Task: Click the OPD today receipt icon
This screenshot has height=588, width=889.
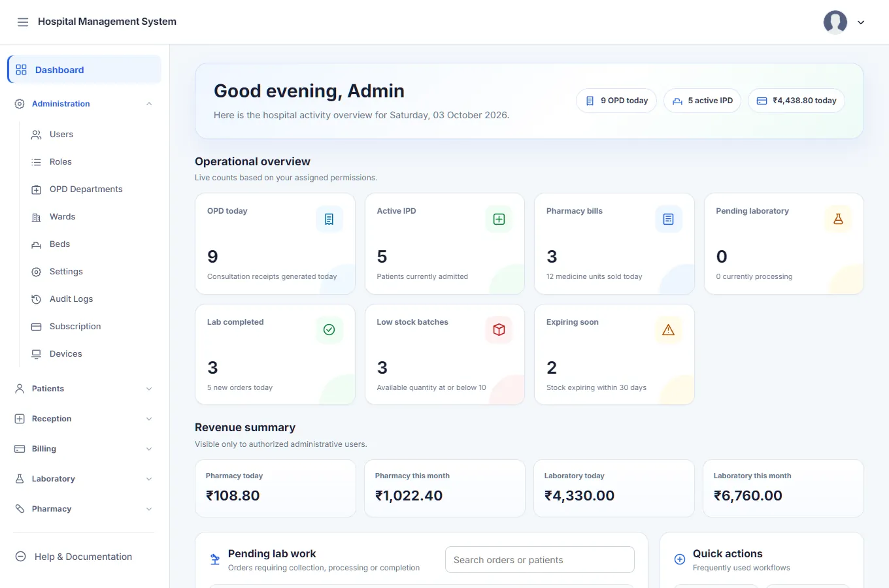Action: click(329, 220)
